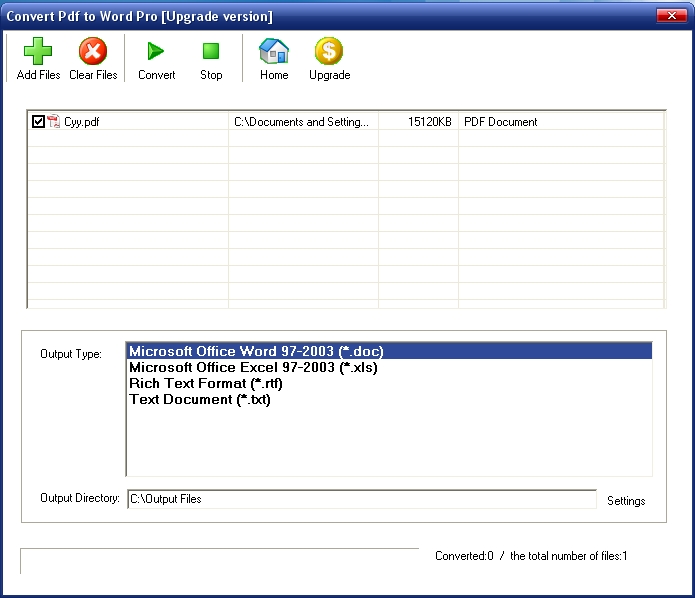695x598 pixels.
Task: Click the Output Directory field C:\Output Files
Action: tap(362, 499)
